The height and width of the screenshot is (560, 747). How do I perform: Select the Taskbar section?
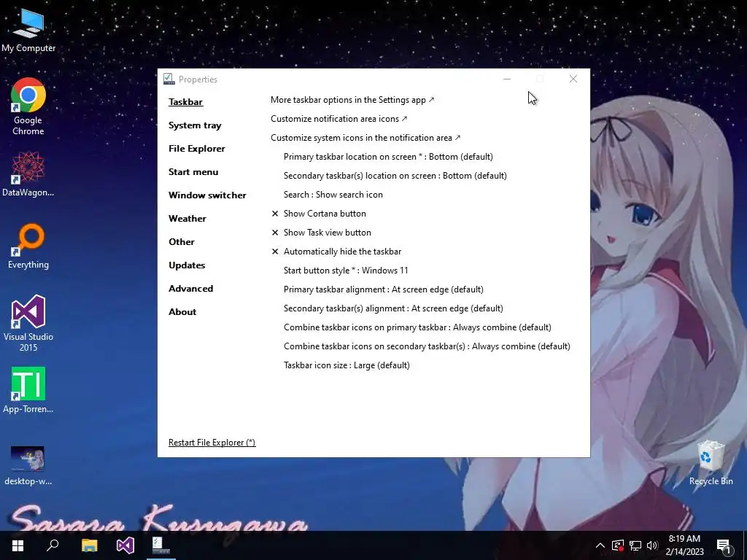point(186,102)
